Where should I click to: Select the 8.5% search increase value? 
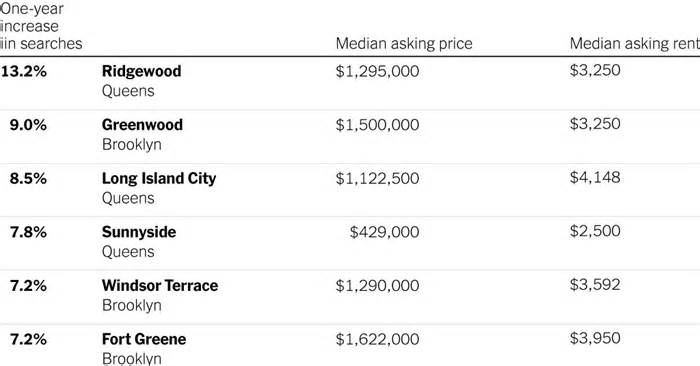pos(28,179)
